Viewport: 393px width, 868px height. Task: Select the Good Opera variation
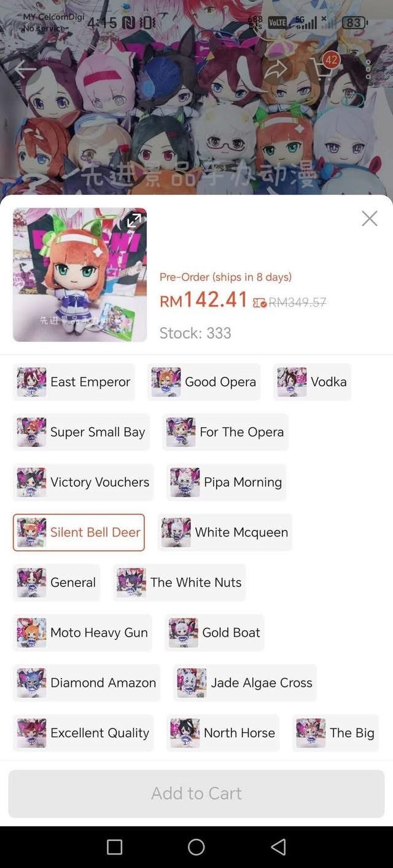pyautogui.click(x=204, y=382)
